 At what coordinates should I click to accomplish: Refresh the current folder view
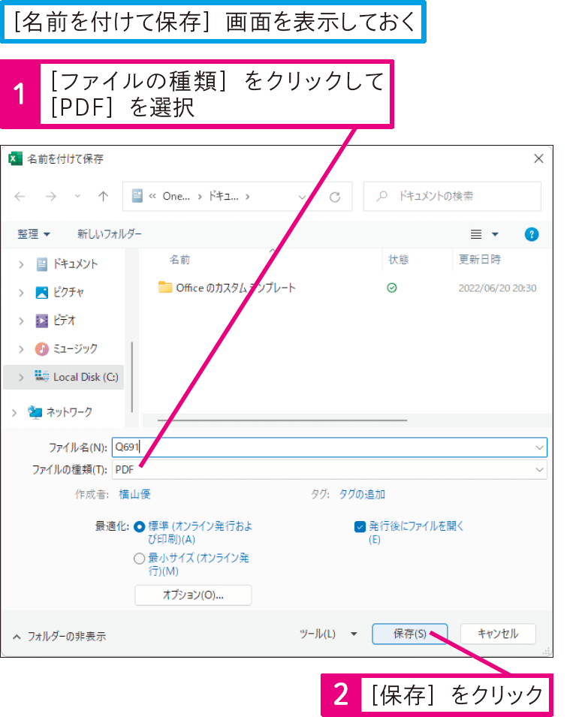(335, 197)
